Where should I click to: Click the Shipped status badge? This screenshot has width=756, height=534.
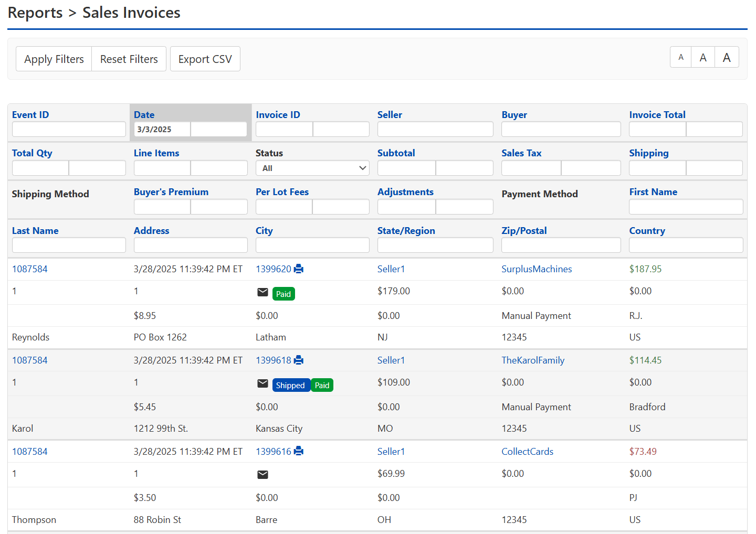point(291,385)
